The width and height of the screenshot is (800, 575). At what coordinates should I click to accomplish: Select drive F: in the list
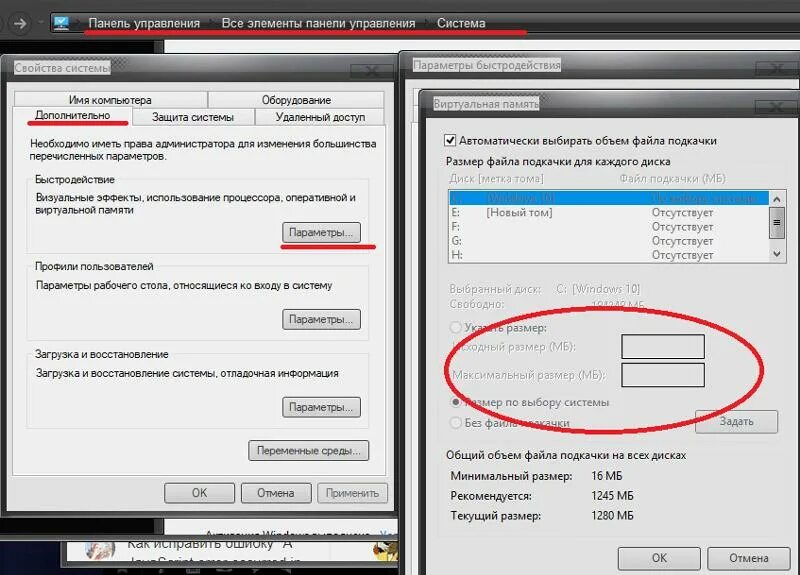click(608, 227)
